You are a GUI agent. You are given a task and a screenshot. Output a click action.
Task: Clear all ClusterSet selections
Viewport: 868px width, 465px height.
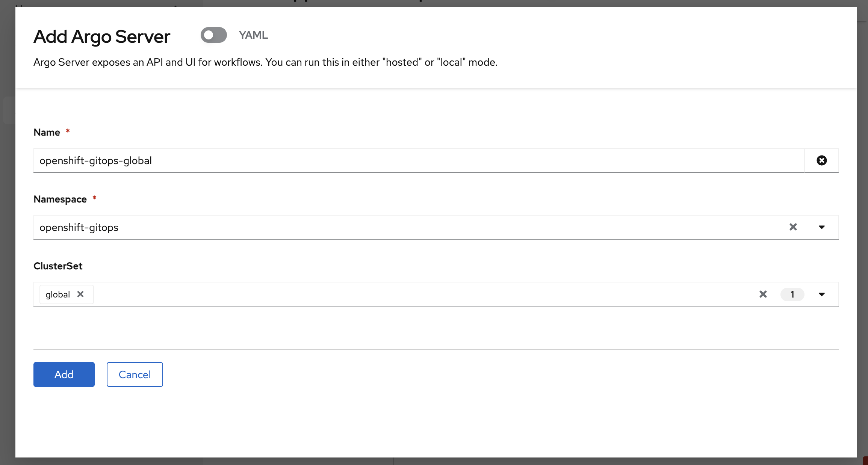763,294
